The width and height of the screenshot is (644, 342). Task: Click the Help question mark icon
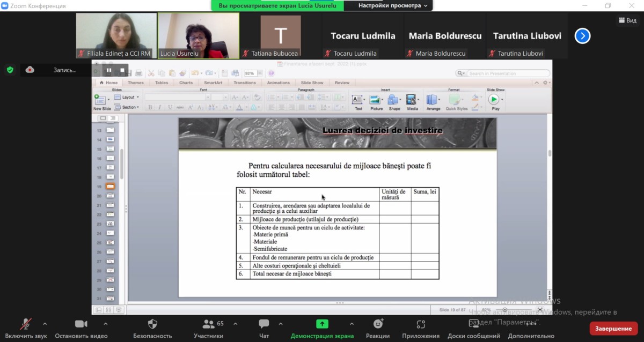pyautogui.click(x=272, y=73)
